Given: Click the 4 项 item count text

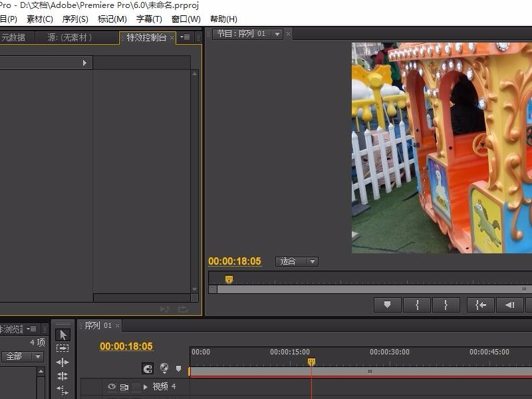Looking at the screenshot, I should tap(37, 342).
